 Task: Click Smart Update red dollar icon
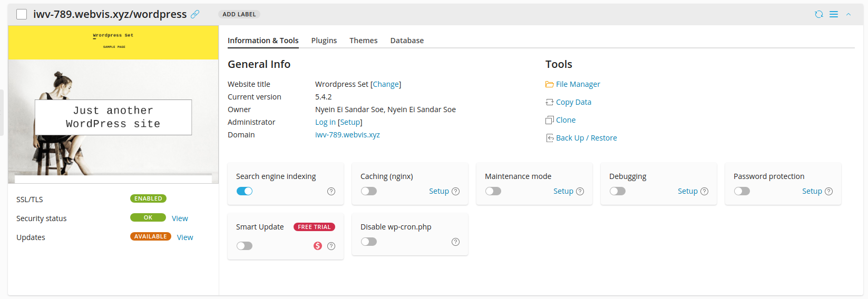[317, 246]
